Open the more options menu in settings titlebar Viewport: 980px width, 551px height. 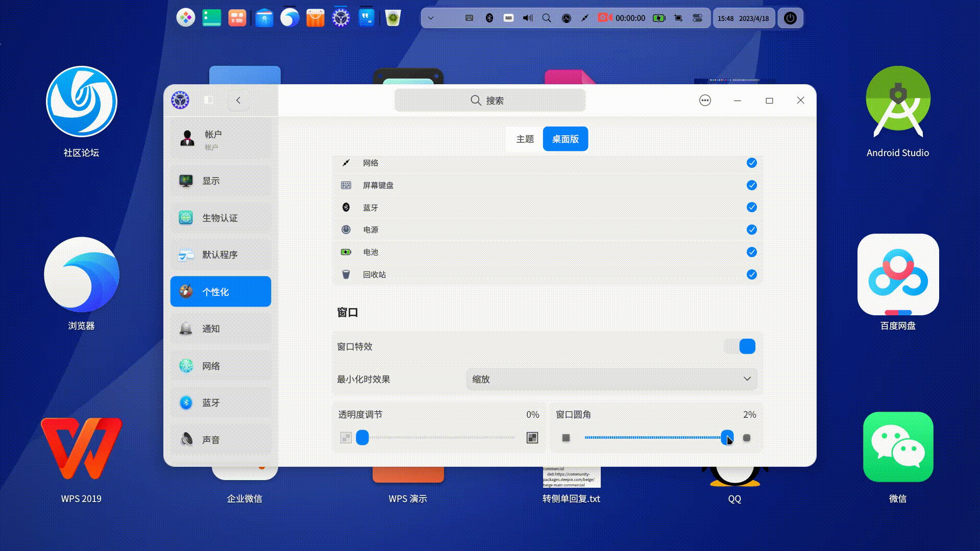point(704,100)
